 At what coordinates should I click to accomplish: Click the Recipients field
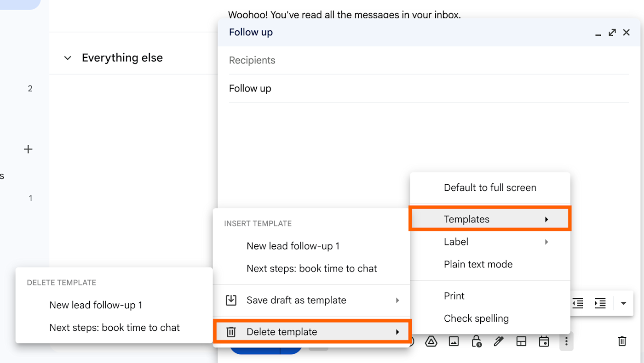tap(429, 60)
